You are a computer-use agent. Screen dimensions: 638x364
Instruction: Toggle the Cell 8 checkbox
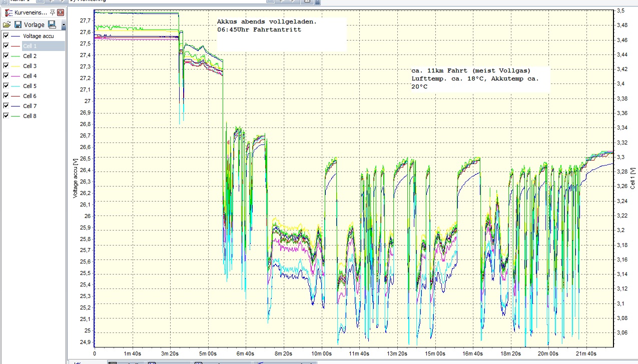point(6,116)
